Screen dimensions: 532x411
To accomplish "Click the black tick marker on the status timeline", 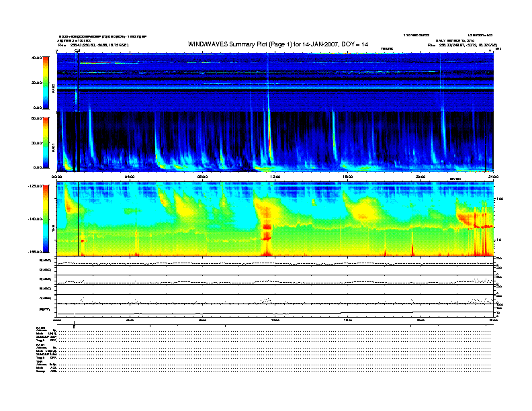I will click(x=74, y=325).
